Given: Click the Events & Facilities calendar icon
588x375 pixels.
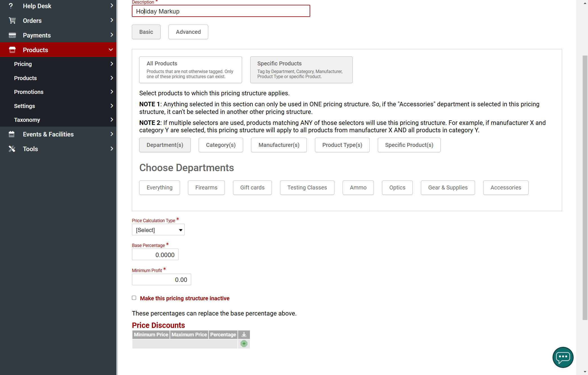Looking at the screenshot, I should pyautogui.click(x=12, y=134).
